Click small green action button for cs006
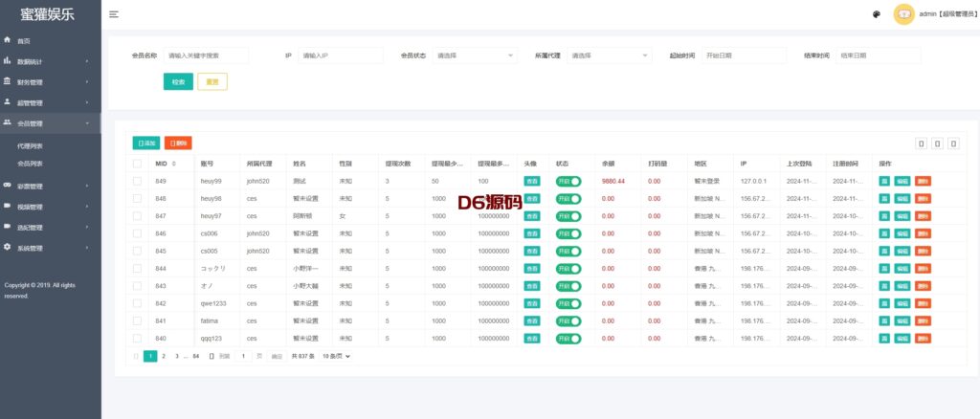980x419 pixels. tap(884, 233)
